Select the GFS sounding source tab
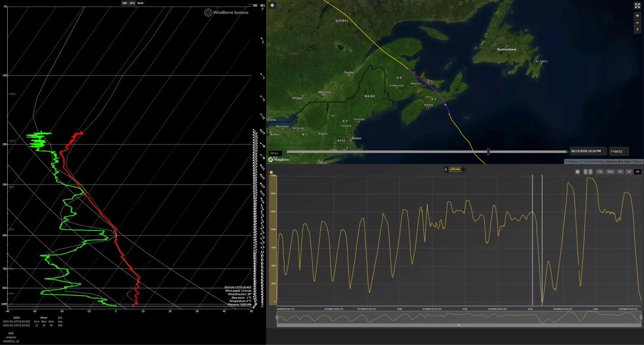The height and width of the screenshot is (345, 644). [132, 3]
